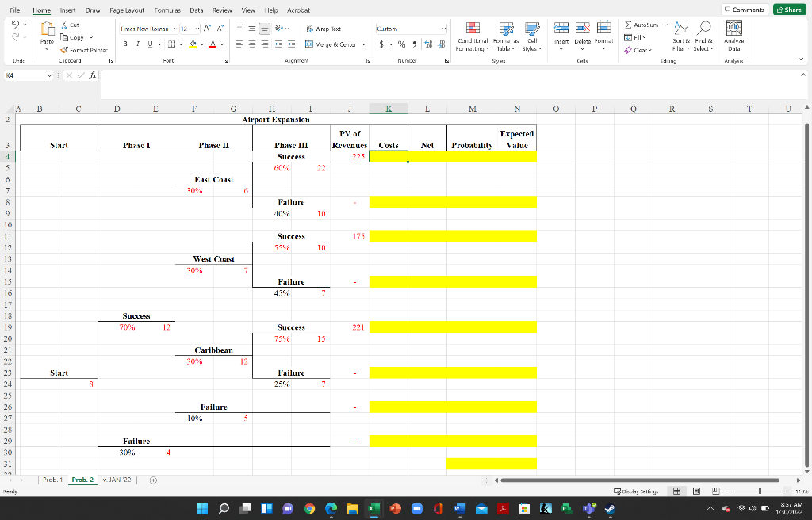Click the Share button
The height and width of the screenshot is (520, 812).
[x=789, y=8]
